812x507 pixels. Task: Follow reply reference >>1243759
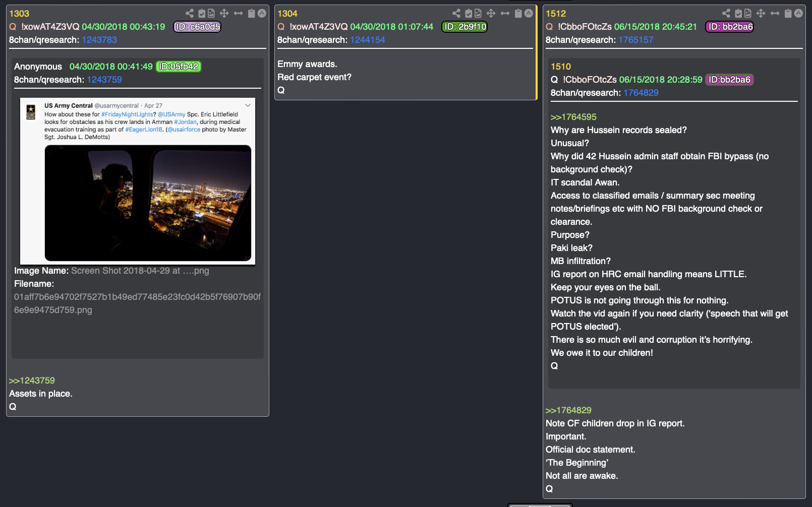(x=32, y=381)
